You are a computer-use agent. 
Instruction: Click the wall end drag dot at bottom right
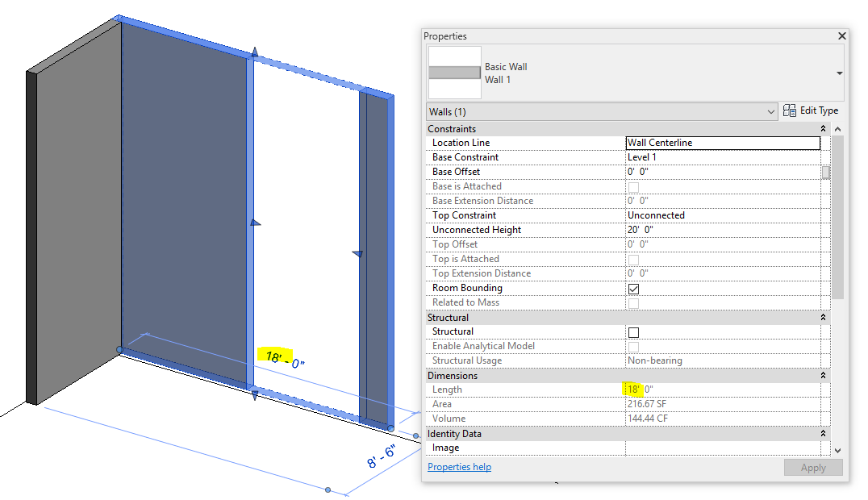click(x=390, y=428)
